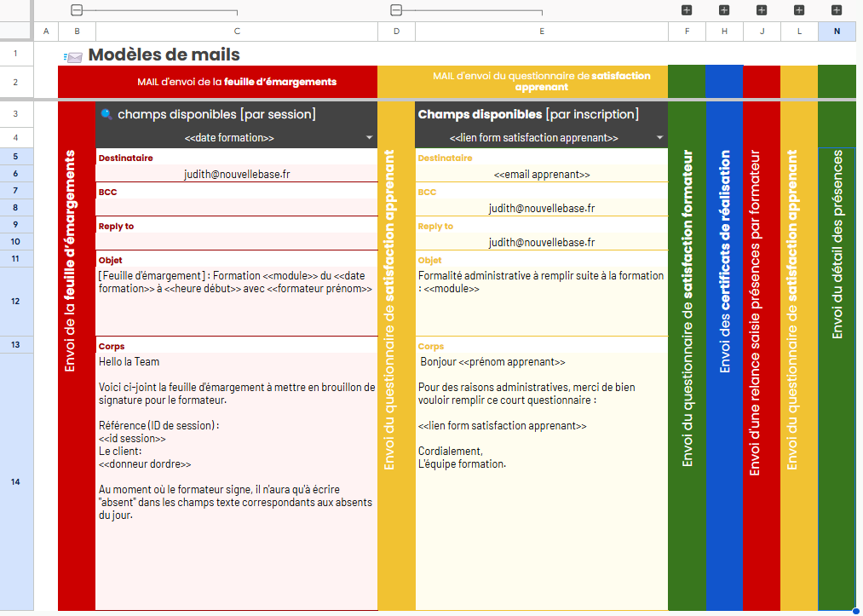Viewport: 863px width, 616px height.
Task: Open the <<lien form satisfaction apprenant>> dropdown
Action: tap(660, 138)
